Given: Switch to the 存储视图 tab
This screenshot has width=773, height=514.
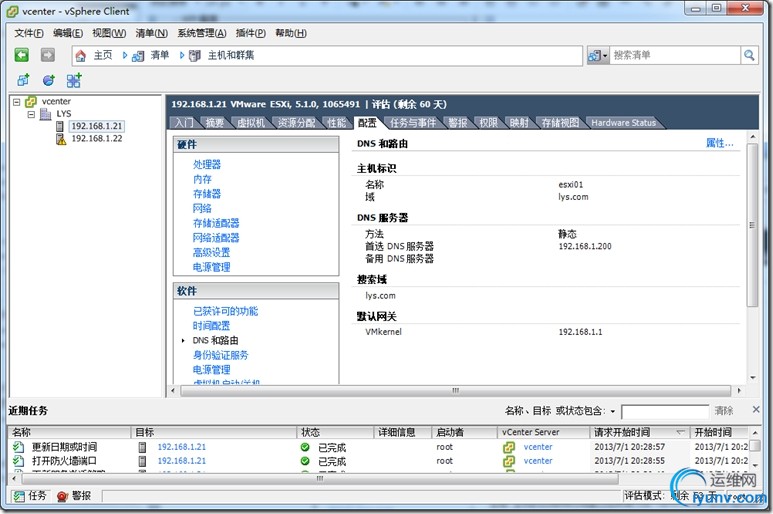Looking at the screenshot, I should point(561,123).
